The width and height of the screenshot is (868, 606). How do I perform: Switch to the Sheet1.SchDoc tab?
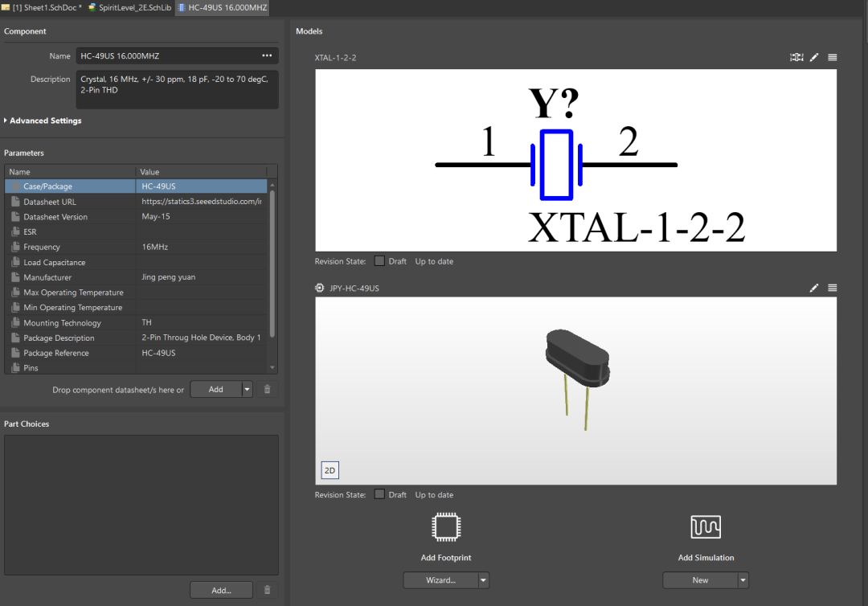[42, 8]
